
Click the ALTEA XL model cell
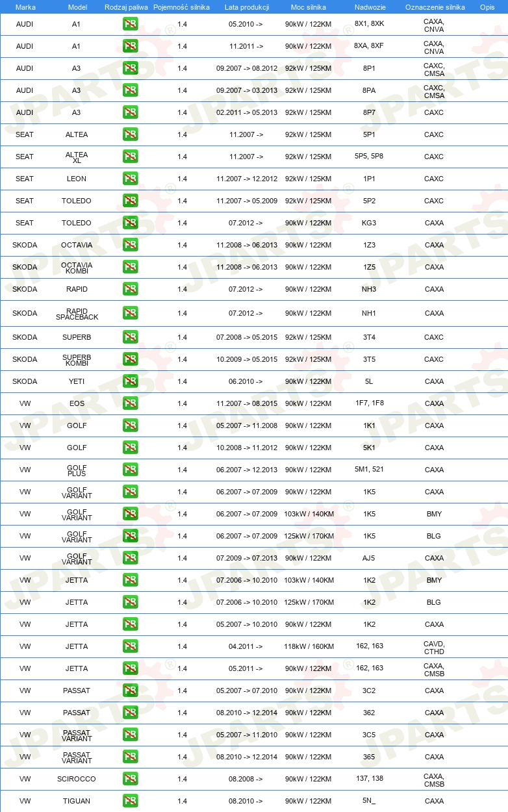click(77, 157)
